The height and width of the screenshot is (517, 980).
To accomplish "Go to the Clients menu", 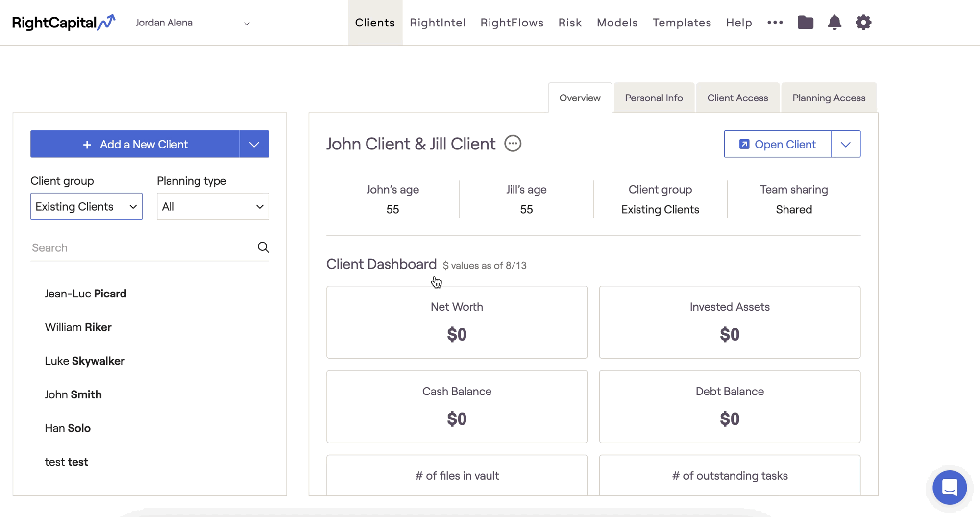I will tap(375, 23).
